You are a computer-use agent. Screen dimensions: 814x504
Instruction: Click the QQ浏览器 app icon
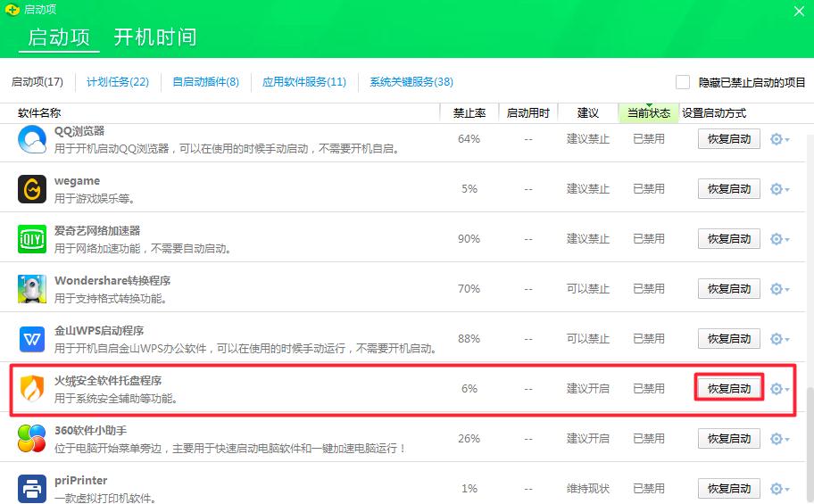pyautogui.click(x=32, y=139)
